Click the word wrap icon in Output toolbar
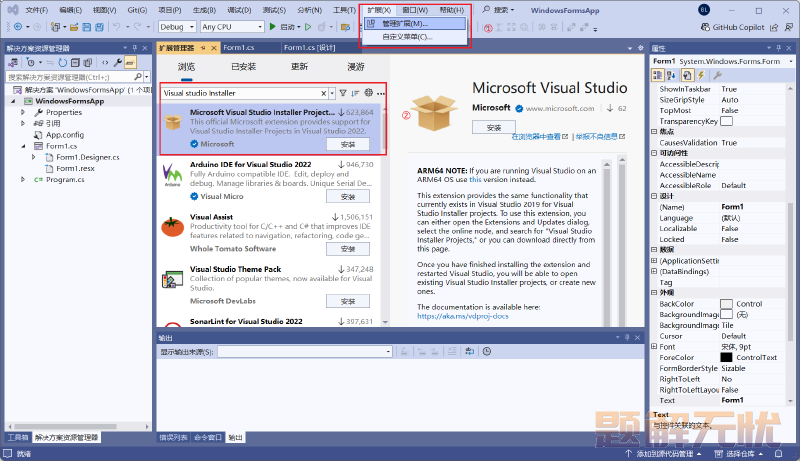 pos(469,351)
